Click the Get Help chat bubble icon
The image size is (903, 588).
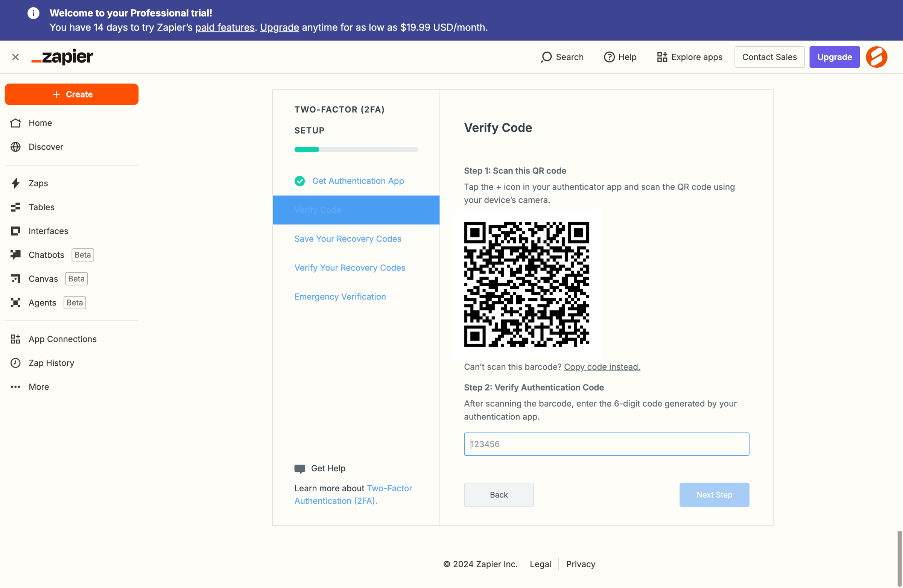point(300,469)
